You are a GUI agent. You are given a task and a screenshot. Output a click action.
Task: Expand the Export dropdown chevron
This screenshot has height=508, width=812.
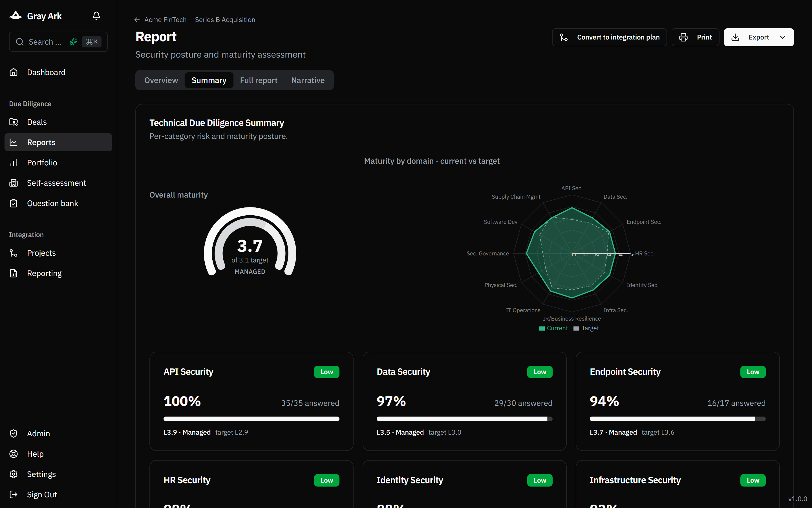tap(783, 37)
